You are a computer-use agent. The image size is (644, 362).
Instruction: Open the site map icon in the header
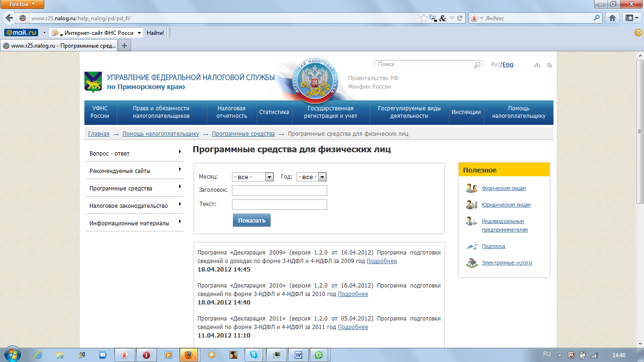[537, 65]
